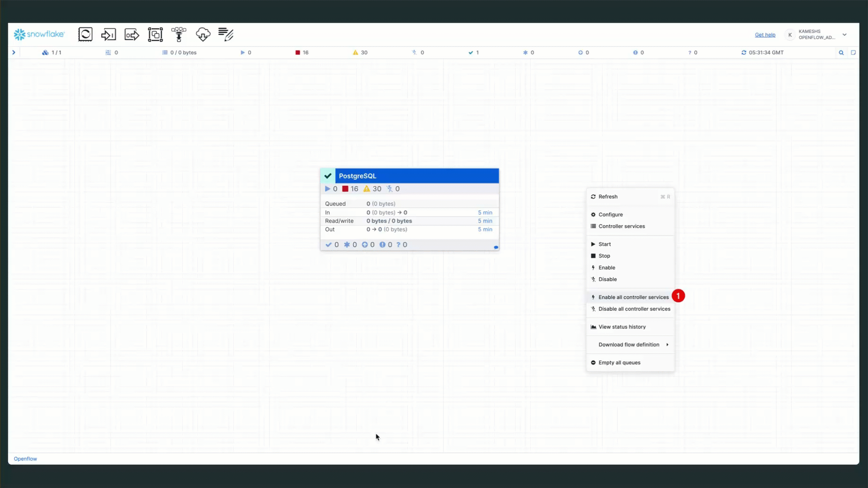Choose Start from the context menu
The image size is (868, 488).
point(604,244)
